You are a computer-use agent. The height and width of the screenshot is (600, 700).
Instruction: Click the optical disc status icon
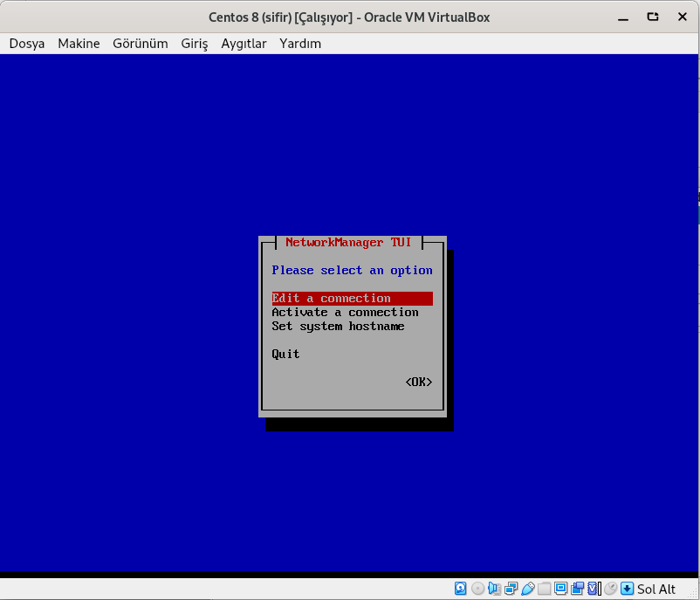(477, 589)
